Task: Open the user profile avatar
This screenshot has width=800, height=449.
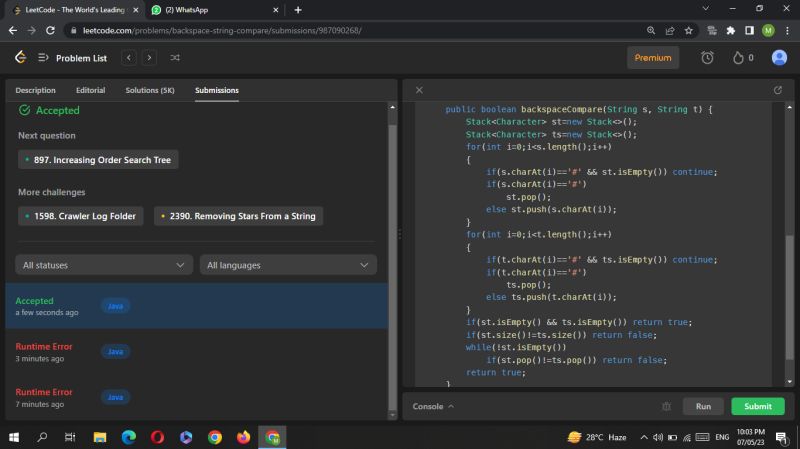Action: point(779,58)
